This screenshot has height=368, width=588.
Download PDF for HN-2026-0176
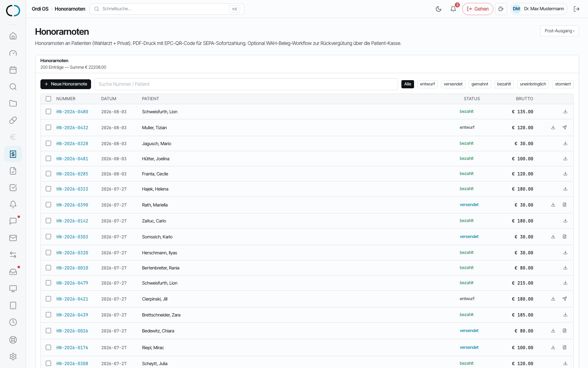[x=553, y=348]
